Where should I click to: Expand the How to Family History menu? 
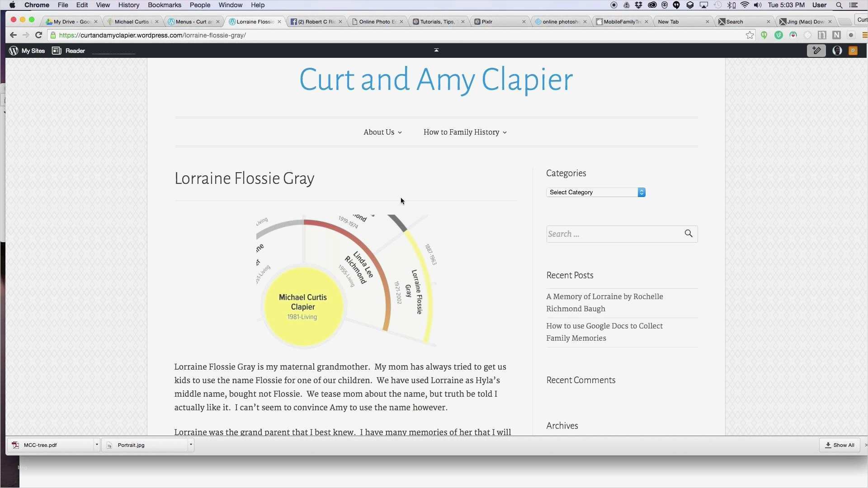tap(465, 132)
